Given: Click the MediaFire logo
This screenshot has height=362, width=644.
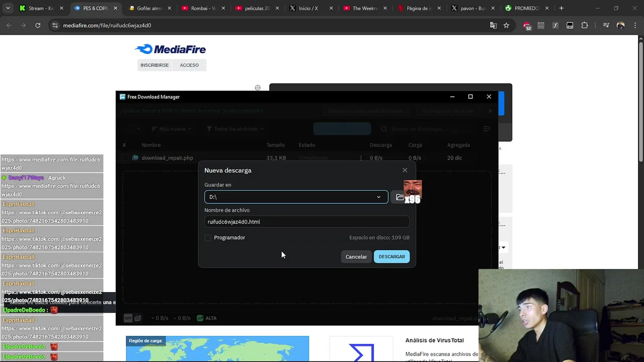Looking at the screenshot, I should coord(170,49).
